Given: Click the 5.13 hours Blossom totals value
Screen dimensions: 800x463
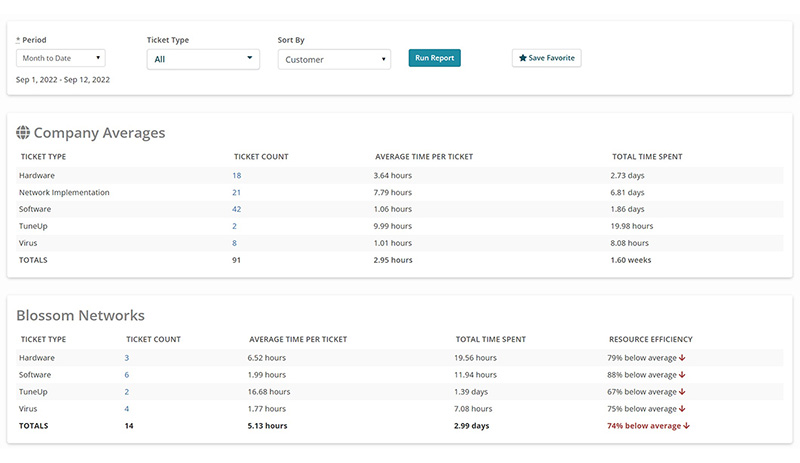Looking at the screenshot, I should pyautogui.click(x=267, y=425).
